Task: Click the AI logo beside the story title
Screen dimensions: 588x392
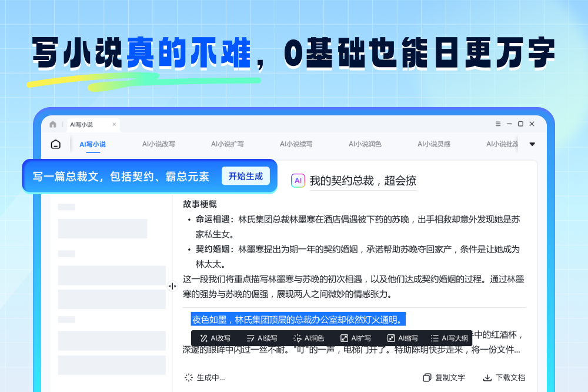Action: pos(298,181)
